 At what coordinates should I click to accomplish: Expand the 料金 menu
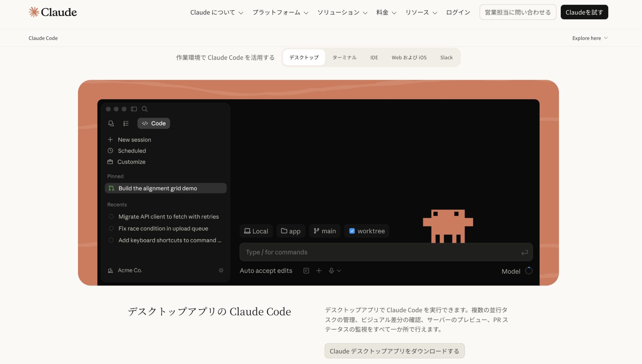(386, 12)
